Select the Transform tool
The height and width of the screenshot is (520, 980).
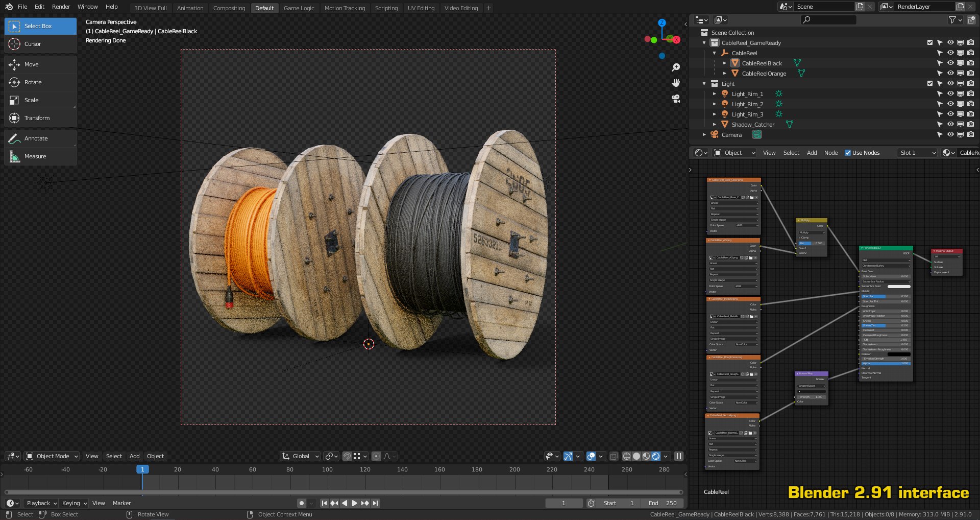click(x=40, y=118)
